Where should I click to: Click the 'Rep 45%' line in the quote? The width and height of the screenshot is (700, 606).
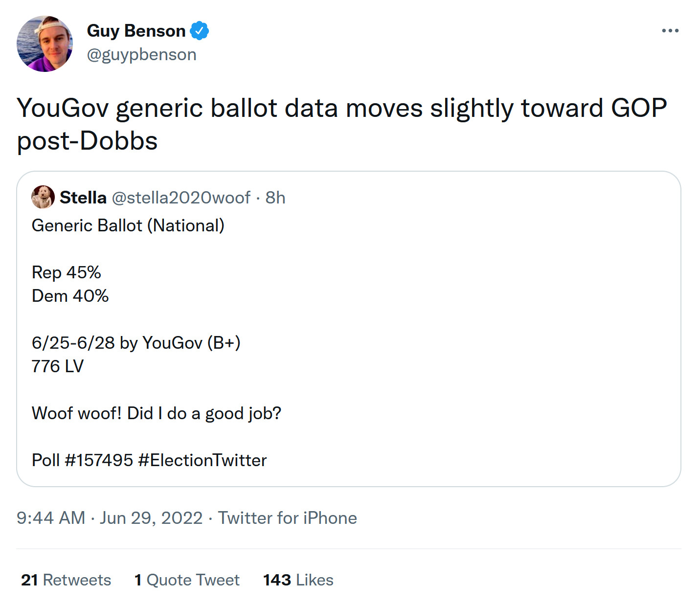pyautogui.click(x=67, y=272)
